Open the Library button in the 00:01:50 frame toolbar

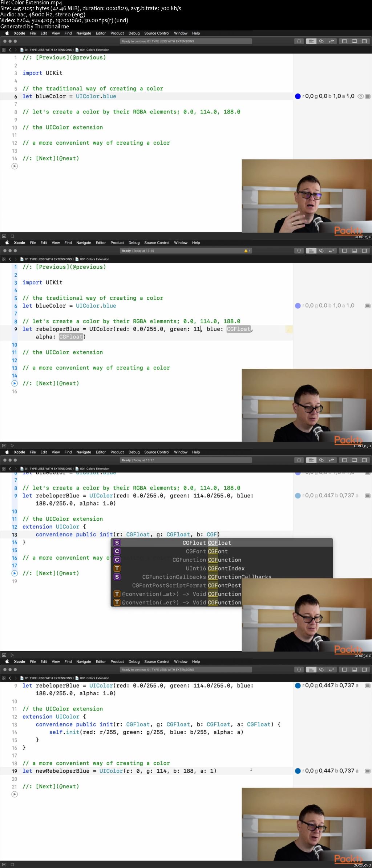299,41
